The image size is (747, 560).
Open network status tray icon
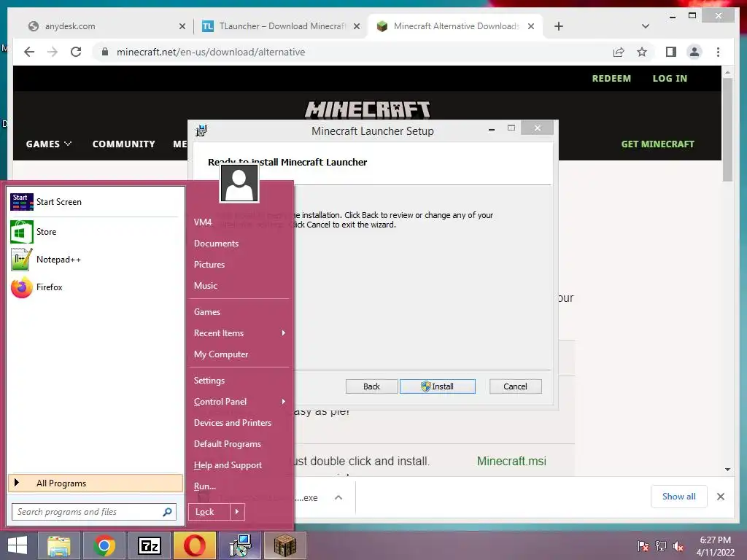click(661, 546)
